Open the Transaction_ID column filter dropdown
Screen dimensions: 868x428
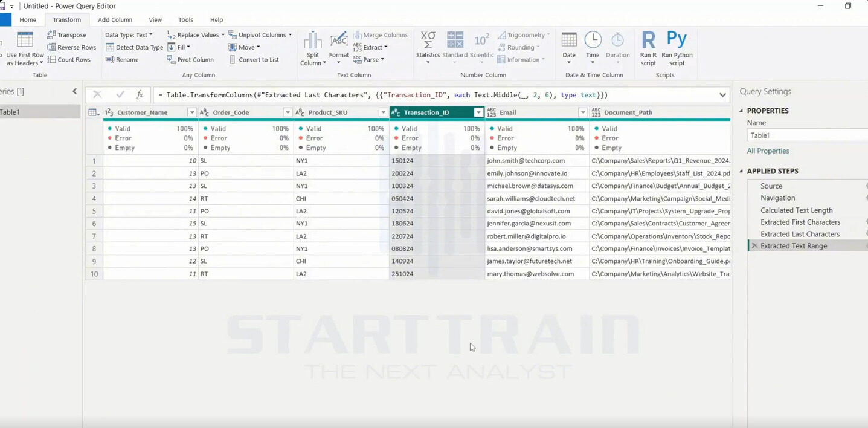pyautogui.click(x=478, y=112)
